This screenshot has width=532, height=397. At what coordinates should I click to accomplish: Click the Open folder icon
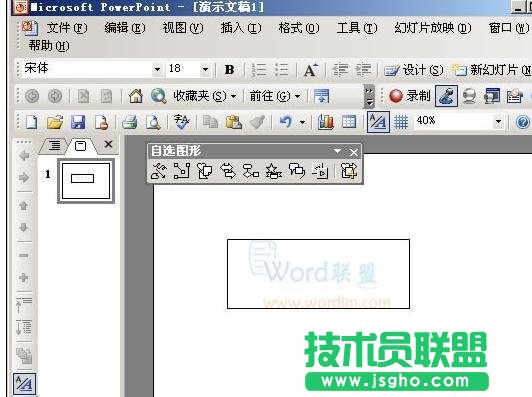pyautogui.click(x=55, y=122)
